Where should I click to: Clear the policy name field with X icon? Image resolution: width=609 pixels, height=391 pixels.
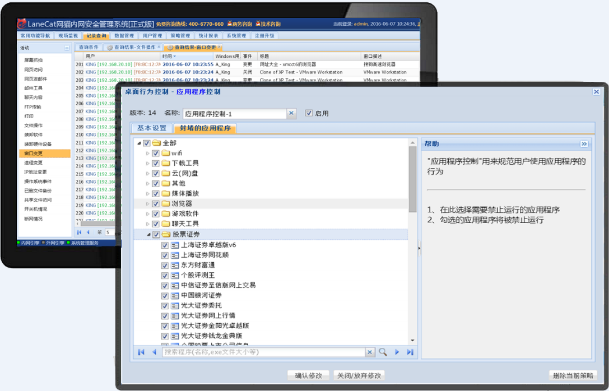[x=291, y=113]
